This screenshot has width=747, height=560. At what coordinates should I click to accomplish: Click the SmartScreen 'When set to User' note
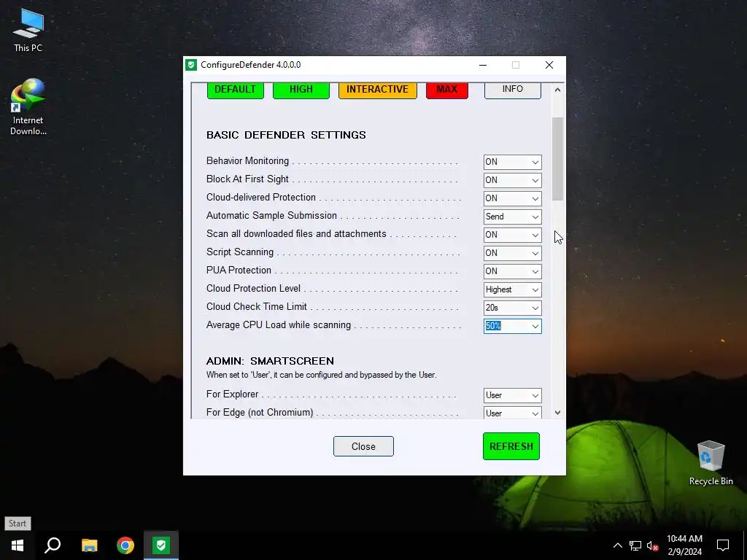pos(322,375)
